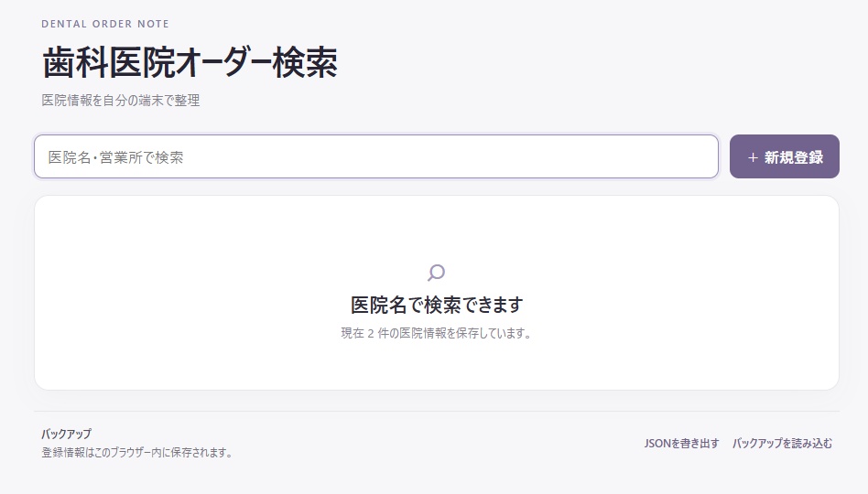Image resolution: width=868 pixels, height=494 pixels.
Task: Click the バックアップを読み込む link
Action: [x=782, y=443]
